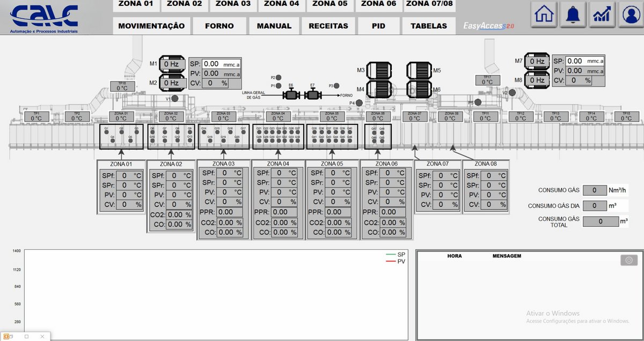Image resolution: width=644 pixels, height=341 pixels.
Task: Select motor M5 icon
Action: point(419,70)
